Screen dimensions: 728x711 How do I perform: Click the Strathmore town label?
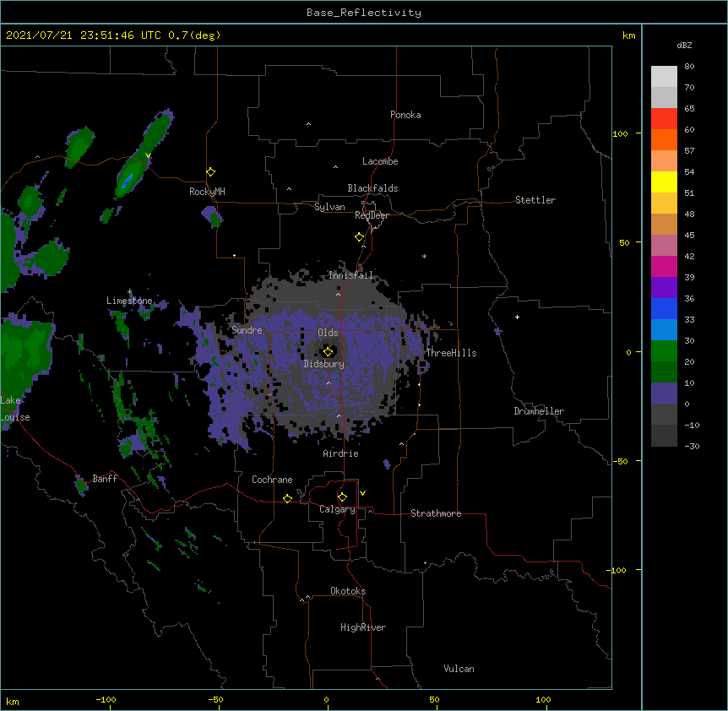(x=436, y=513)
